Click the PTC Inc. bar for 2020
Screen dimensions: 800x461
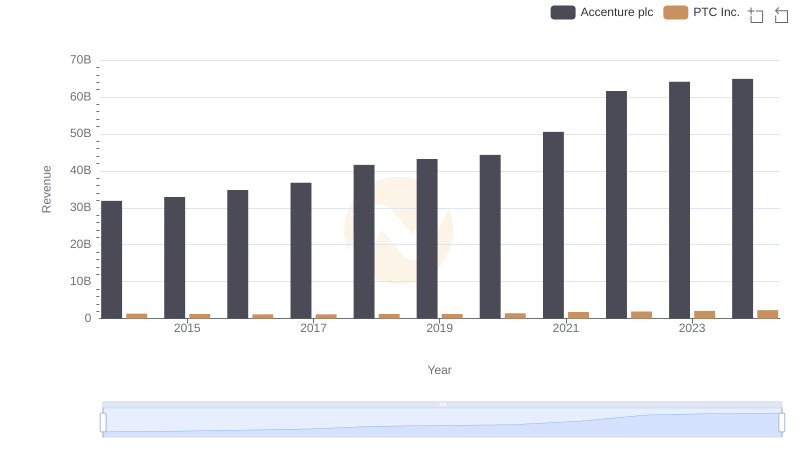pos(515,316)
